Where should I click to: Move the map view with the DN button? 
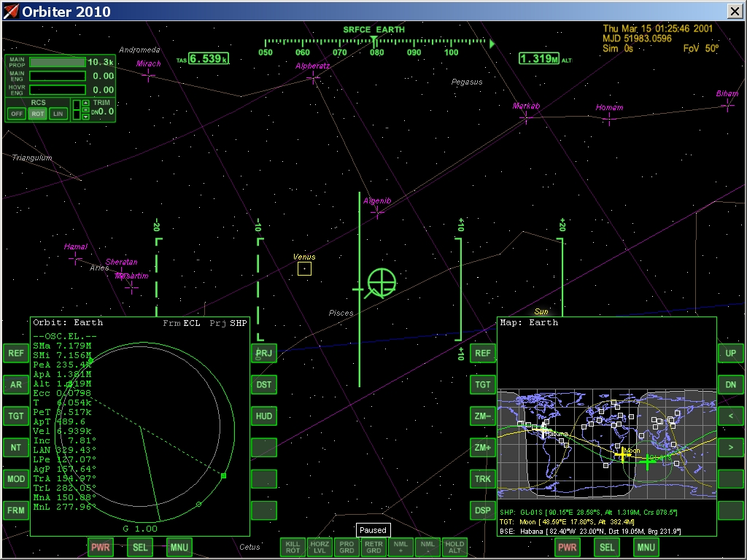pos(731,384)
